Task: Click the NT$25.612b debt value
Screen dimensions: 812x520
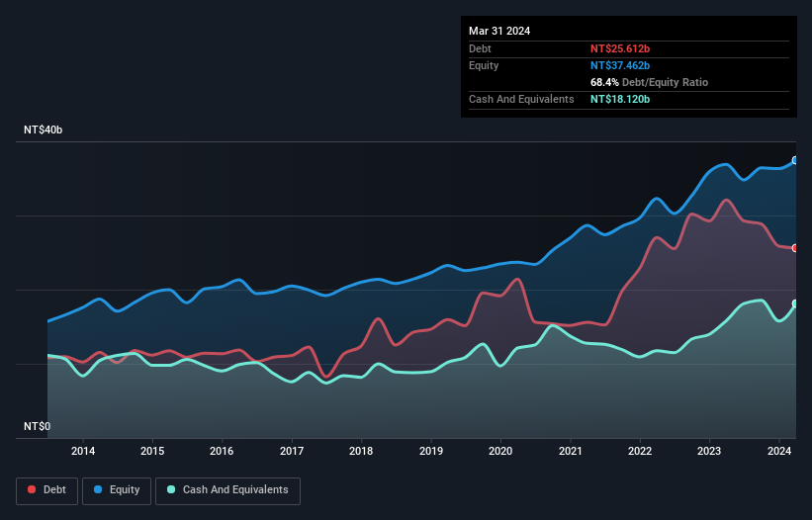Action: click(x=620, y=48)
